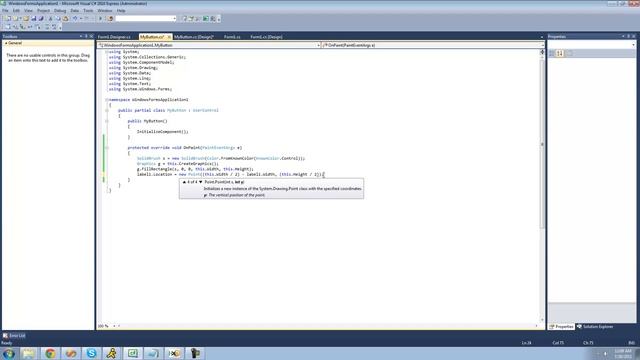Click the InitializeComponent(); code line
The image size is (640, 360).
point(162,132)
